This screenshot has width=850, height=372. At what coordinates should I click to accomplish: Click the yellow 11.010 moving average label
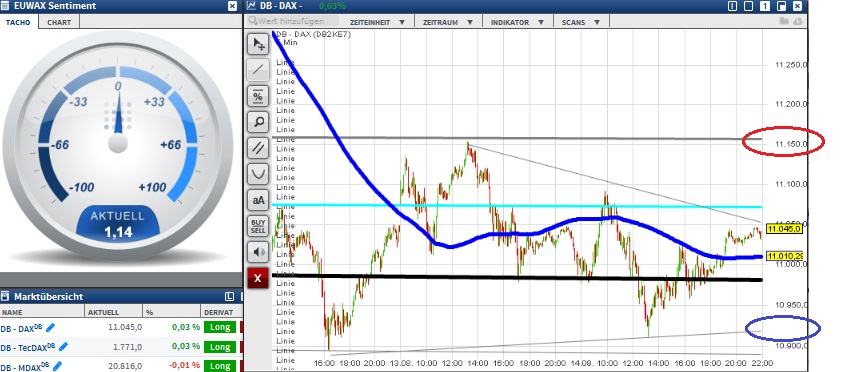(784, 255)
